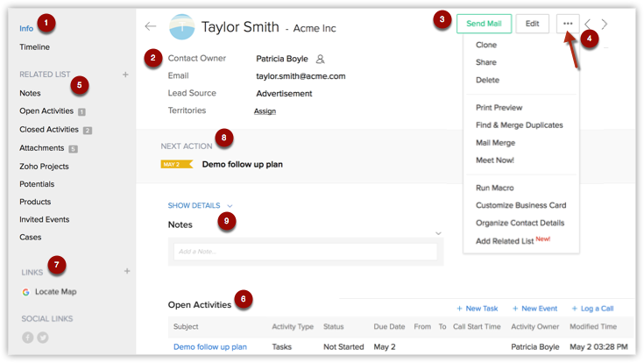Go to the next record using right chevron

[605, 24]
